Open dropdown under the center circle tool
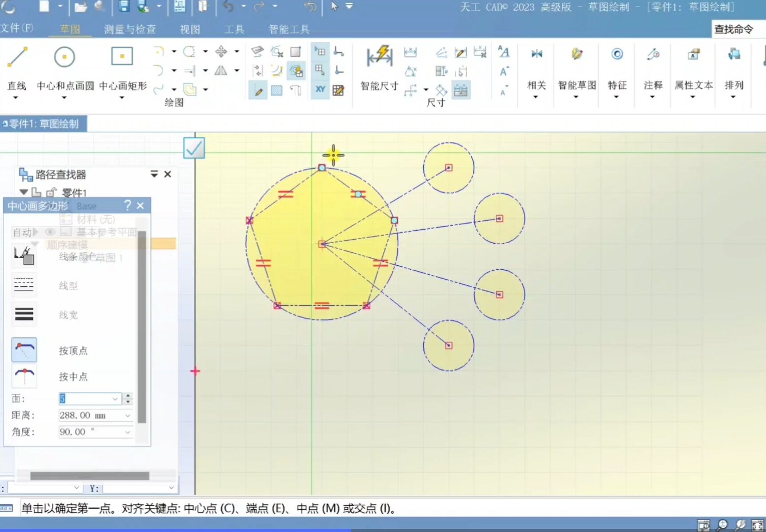766x532 pixels. coord(64,98)
